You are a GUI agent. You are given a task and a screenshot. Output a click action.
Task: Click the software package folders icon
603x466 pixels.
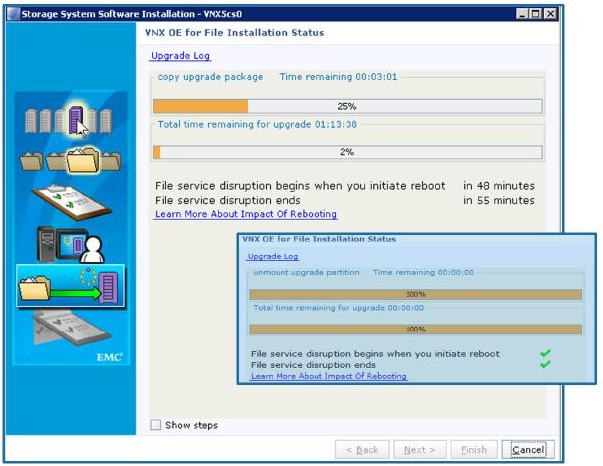(x=70, y=160)
